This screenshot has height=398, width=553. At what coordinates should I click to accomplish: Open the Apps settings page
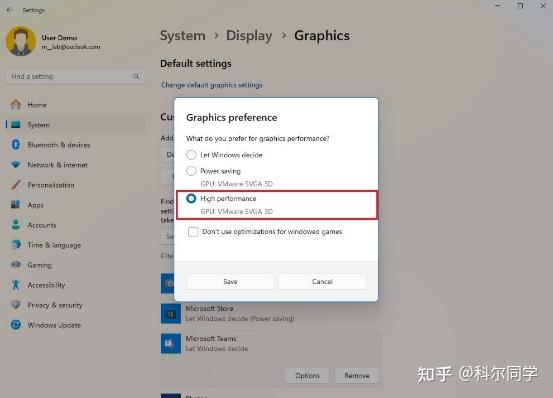(x=75, y=204)
